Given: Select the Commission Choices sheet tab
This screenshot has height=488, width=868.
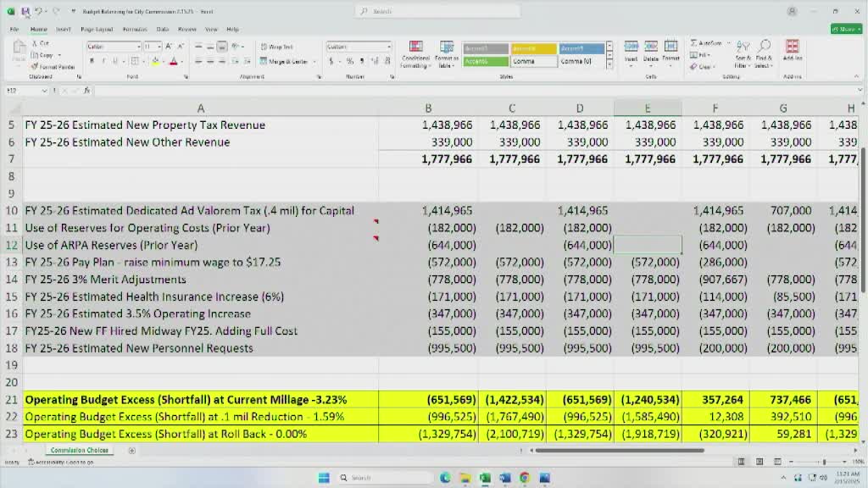Looking at the screenshot, I should pos(79,451).
